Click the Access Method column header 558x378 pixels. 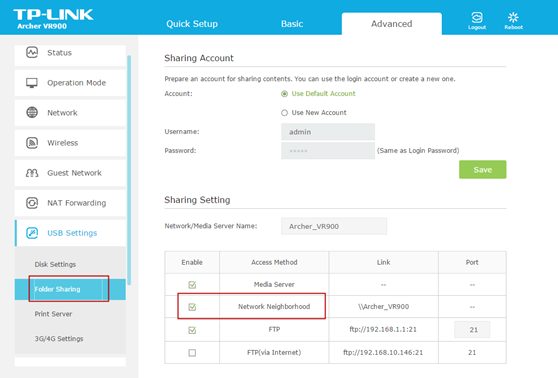274,262
